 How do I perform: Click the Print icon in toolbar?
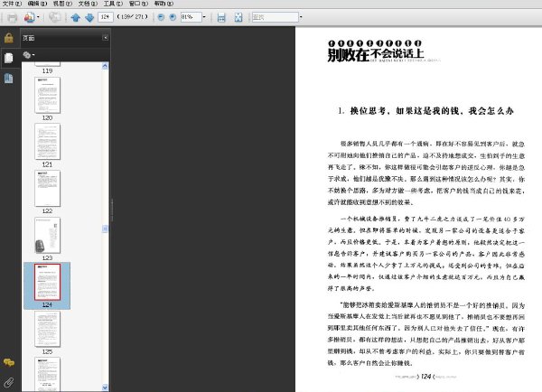pos(12,17)
